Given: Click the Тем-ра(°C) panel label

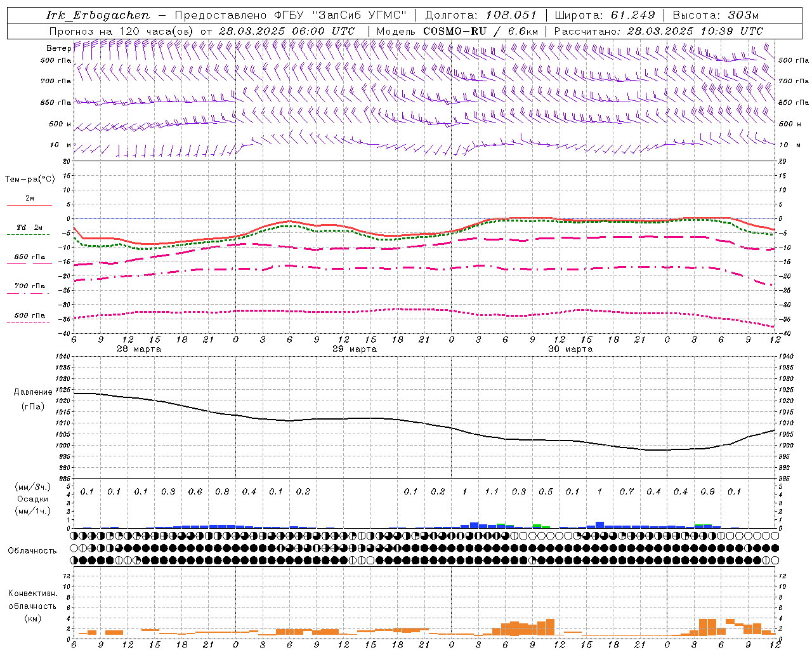Looking at the screenshot, I should pos(30,180).
